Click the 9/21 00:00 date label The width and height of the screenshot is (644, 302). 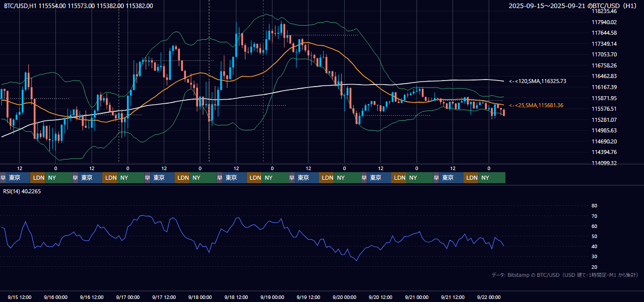pyautogui.click(x=417, y=297)
